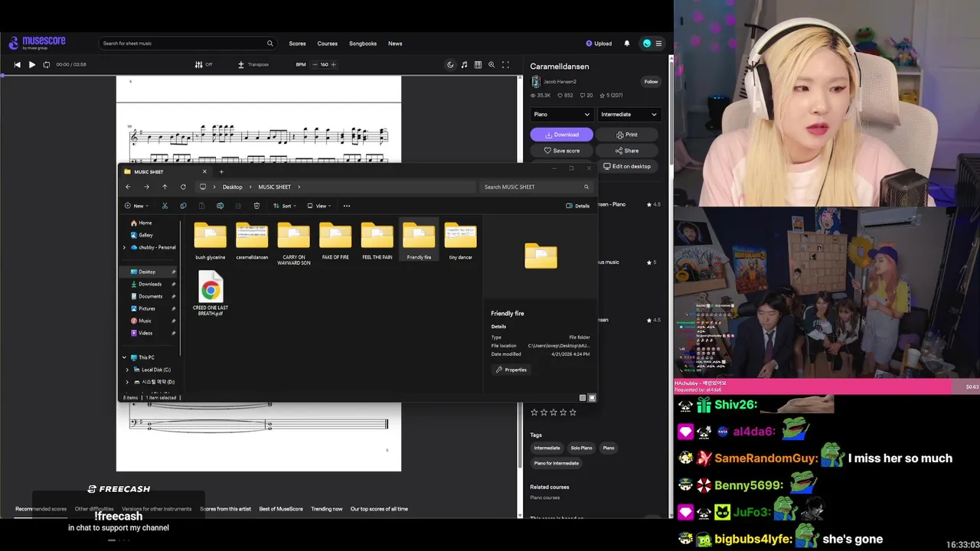Refresh the MUSIC SHEET folder

183,187
